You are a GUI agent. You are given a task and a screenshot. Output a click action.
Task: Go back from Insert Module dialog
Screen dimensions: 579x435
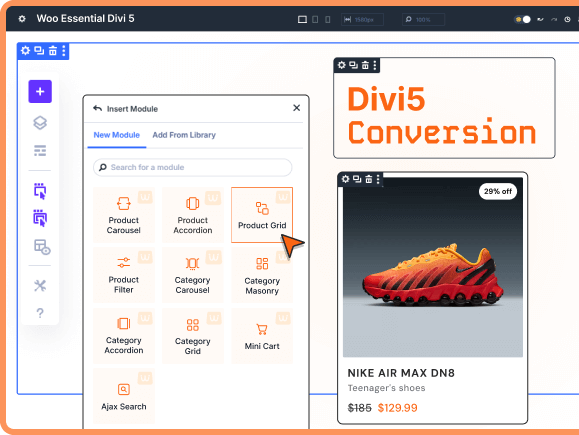(x=97, y=109)
